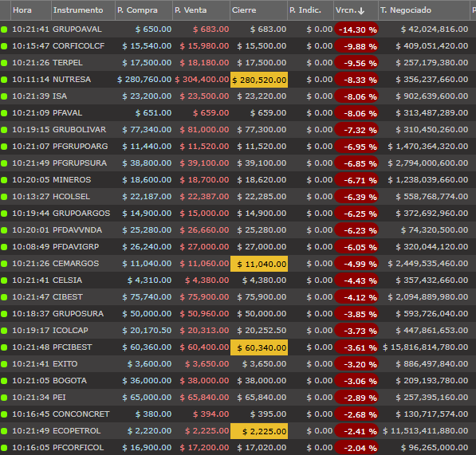This screenshot has height=455, width=476.
Task: Sort by the Hora column header
Action: coord(31,10)
